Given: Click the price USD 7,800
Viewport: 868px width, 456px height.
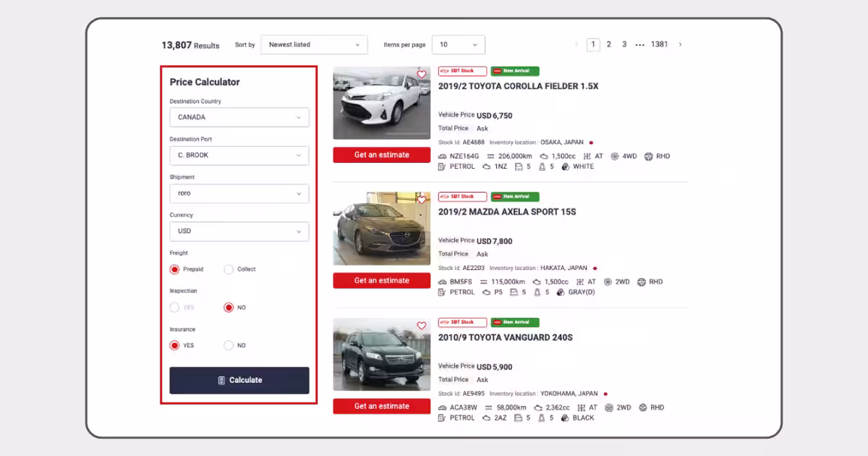Looking at the screenshot, I should 495,242.
